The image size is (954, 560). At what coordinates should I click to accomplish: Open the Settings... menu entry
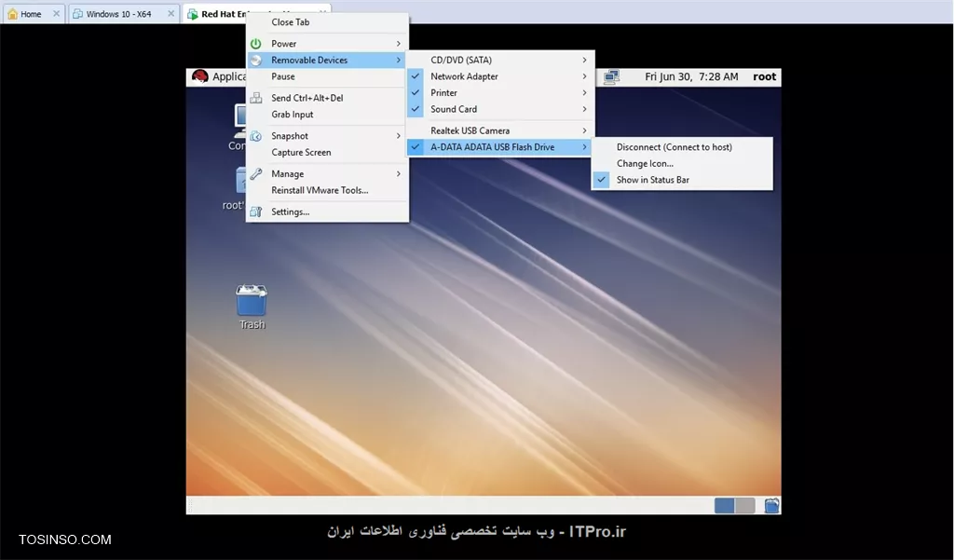[327, 212]
